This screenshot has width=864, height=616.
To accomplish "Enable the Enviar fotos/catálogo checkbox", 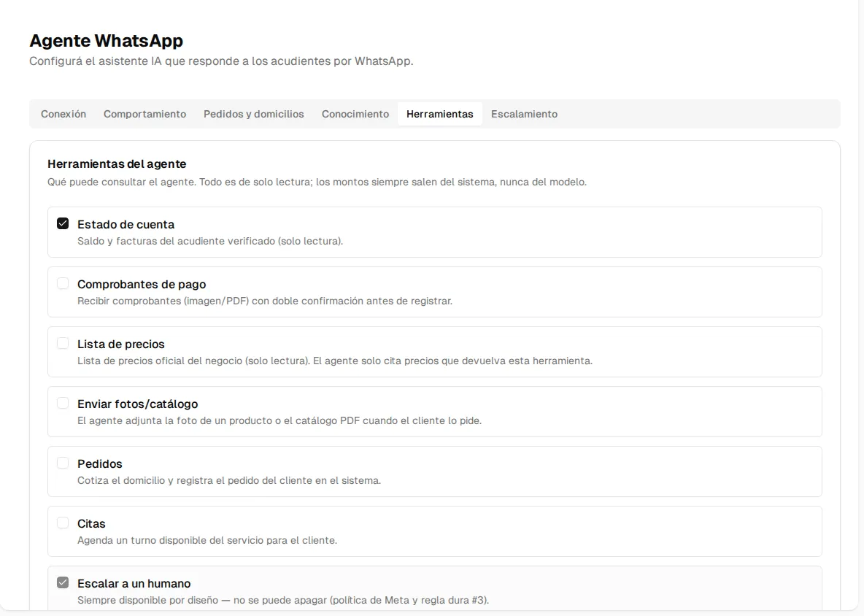I will tap(63, 403).
